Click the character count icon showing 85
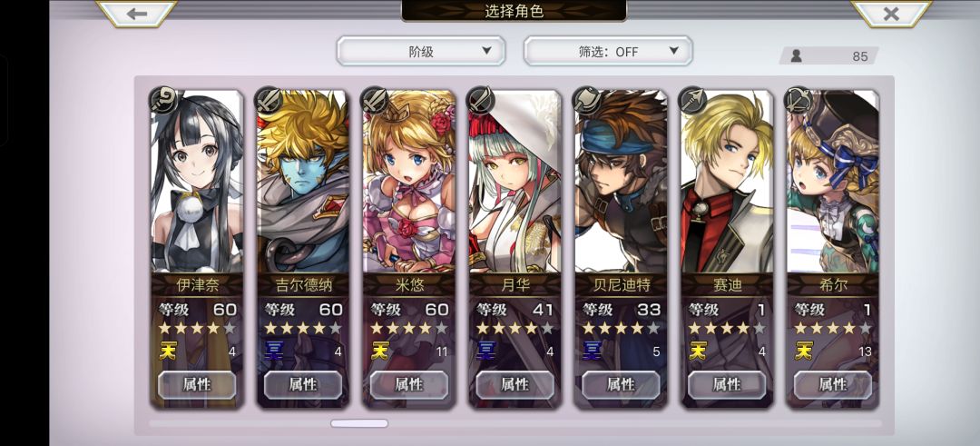 point(797,55)
